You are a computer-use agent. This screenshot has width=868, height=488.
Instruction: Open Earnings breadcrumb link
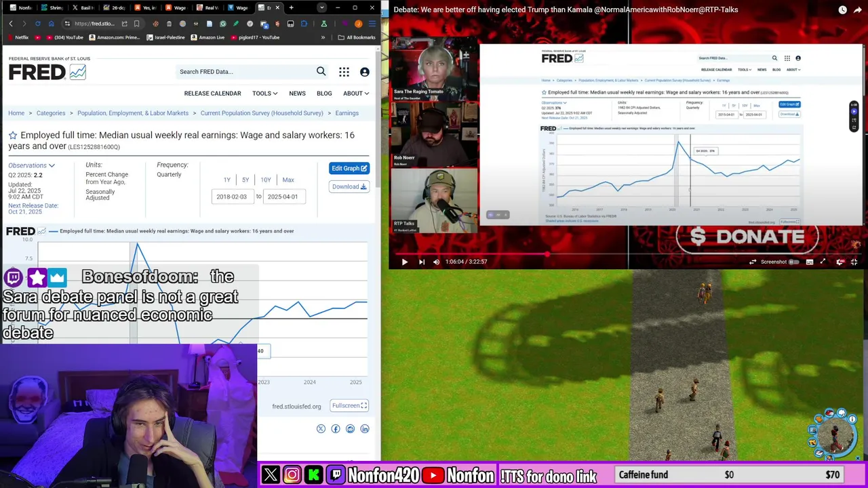[x=347, y=113]
